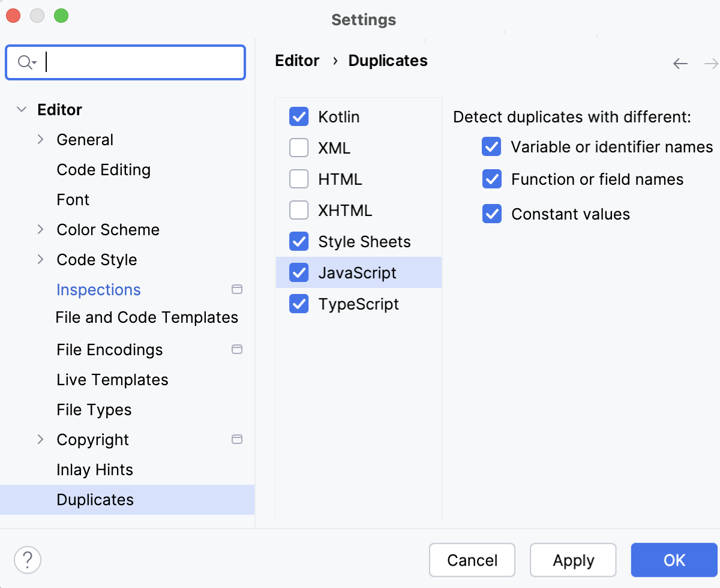Viewport: 720px width, 588px height.
Task: Open help via the question mark icon
Action: click(x=27, y=559)
